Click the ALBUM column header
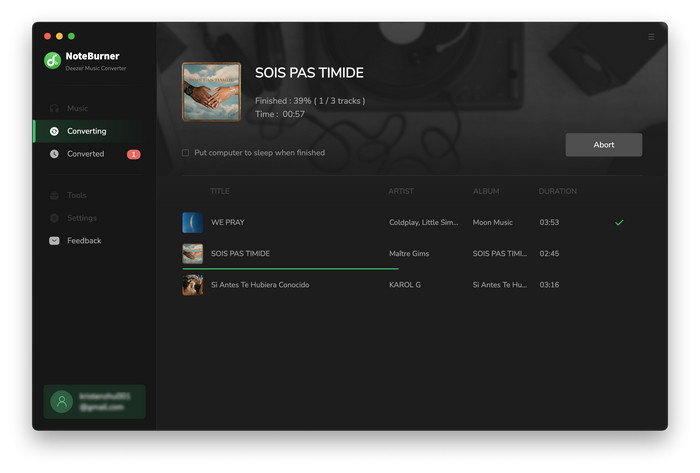700x473 pixels. point(486,191)
